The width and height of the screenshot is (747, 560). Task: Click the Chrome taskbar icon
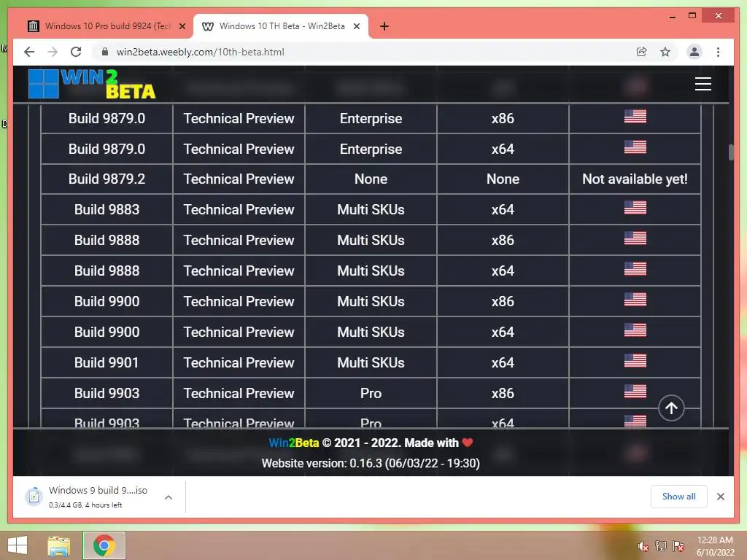(104, 545)
